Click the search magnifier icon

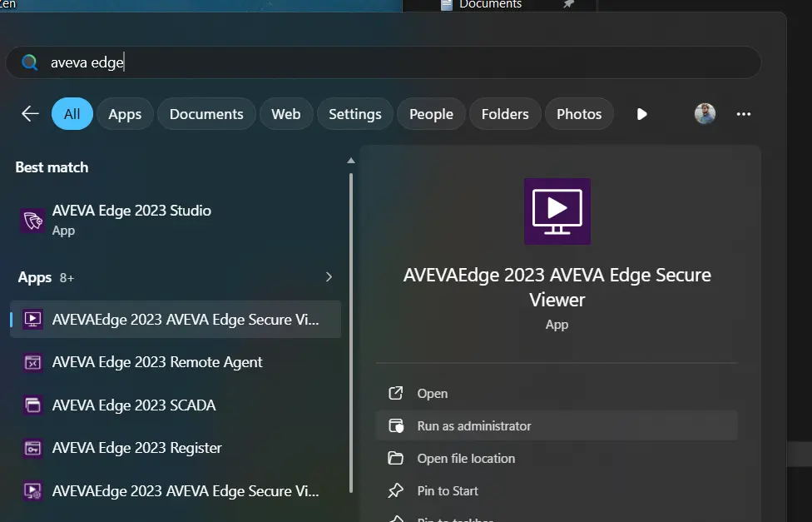(27, 62)
